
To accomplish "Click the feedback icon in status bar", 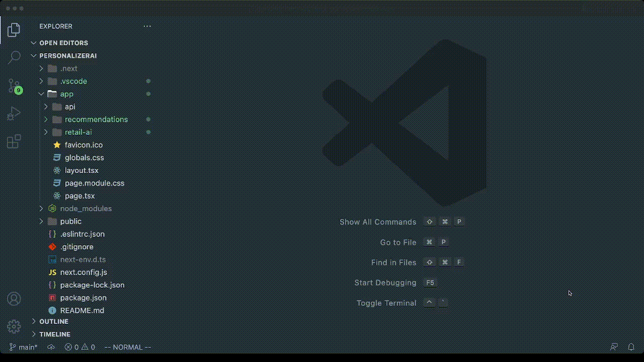I will [x=614, y=347].
